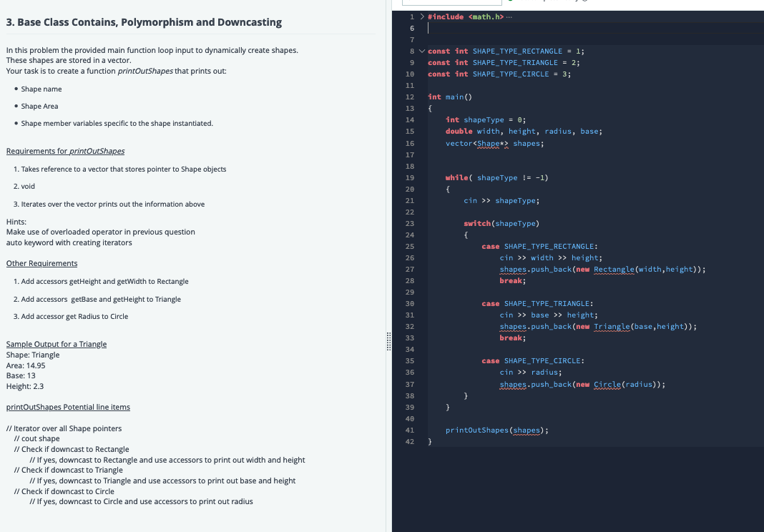This screenshot has width=764, height=532.
Task: Click '// Check if downcast to Circle' comment
Action: point(64,491)
